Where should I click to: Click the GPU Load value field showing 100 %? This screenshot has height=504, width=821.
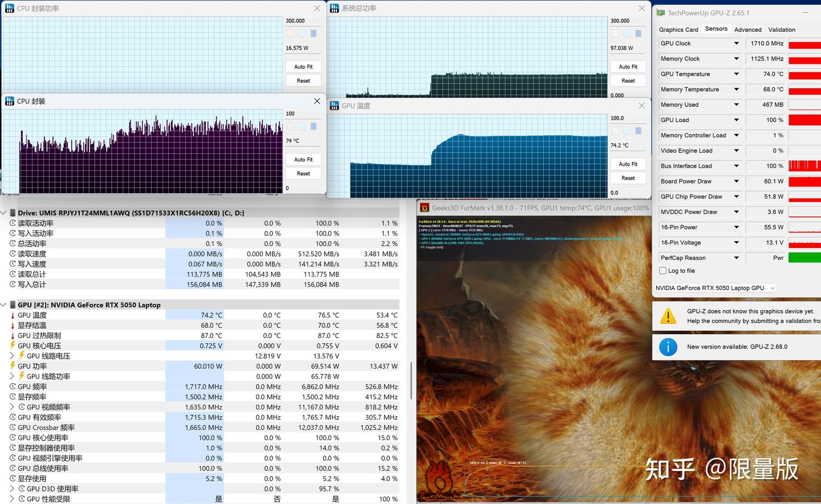(766, 120)
